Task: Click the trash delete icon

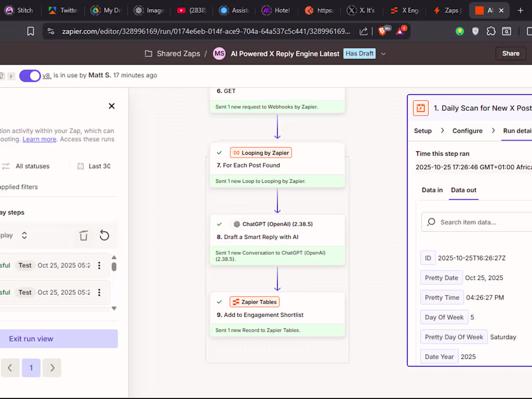Action: 84,236
